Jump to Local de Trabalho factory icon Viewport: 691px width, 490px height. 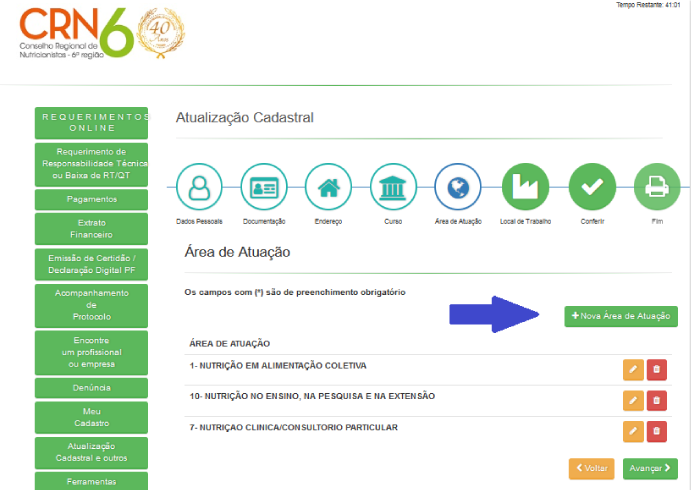click(x=525, y=187)
